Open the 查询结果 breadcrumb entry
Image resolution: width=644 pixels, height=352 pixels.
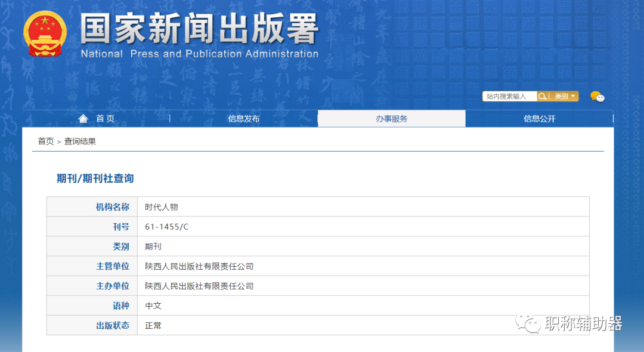[x=81, y=141]
